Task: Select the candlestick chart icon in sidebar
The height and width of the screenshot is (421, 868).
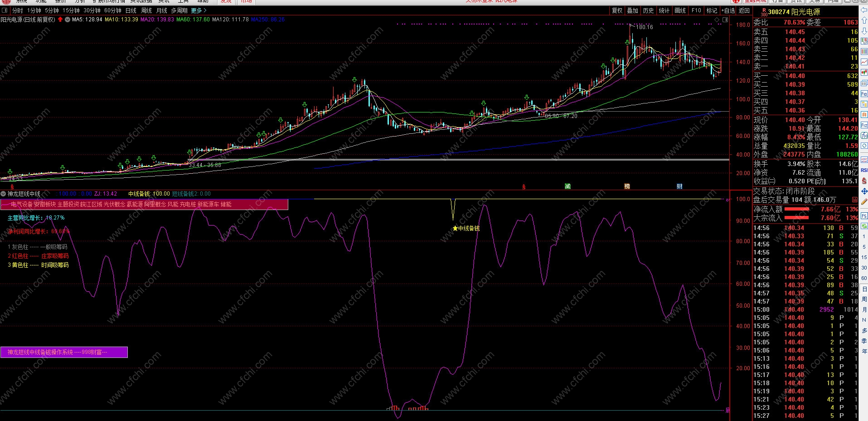Action: pos(864,73)
